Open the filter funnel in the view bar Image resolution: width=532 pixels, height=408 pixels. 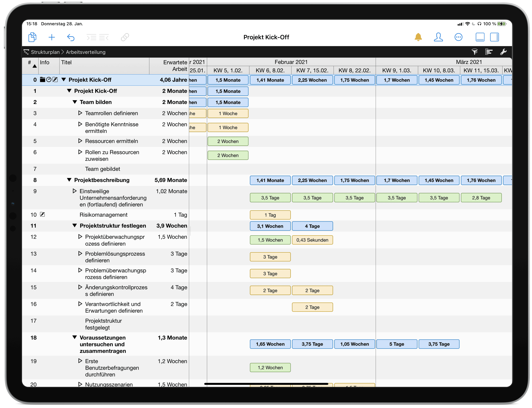point(474,52)
